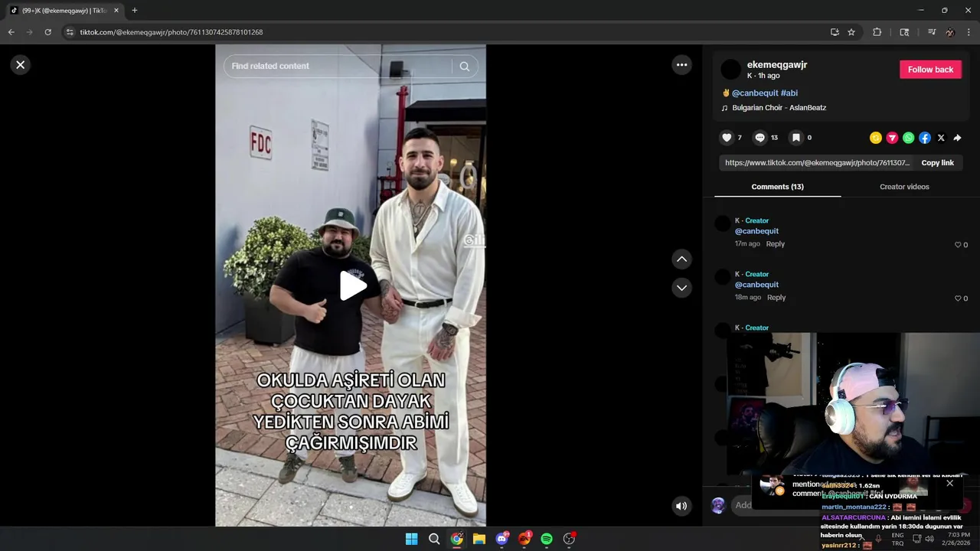
Task: Expand more share options arrow
Action: pyautogui.click(x=957, y=138)
